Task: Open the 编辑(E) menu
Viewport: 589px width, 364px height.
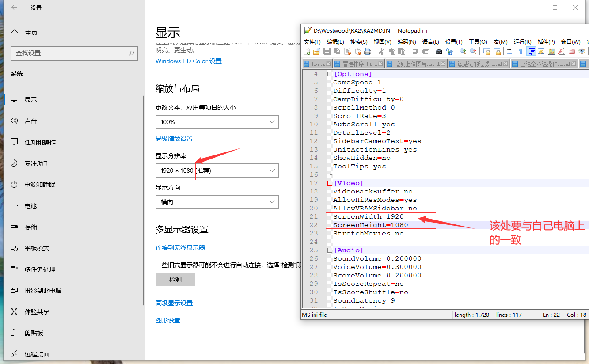Action: pos(335,42)
